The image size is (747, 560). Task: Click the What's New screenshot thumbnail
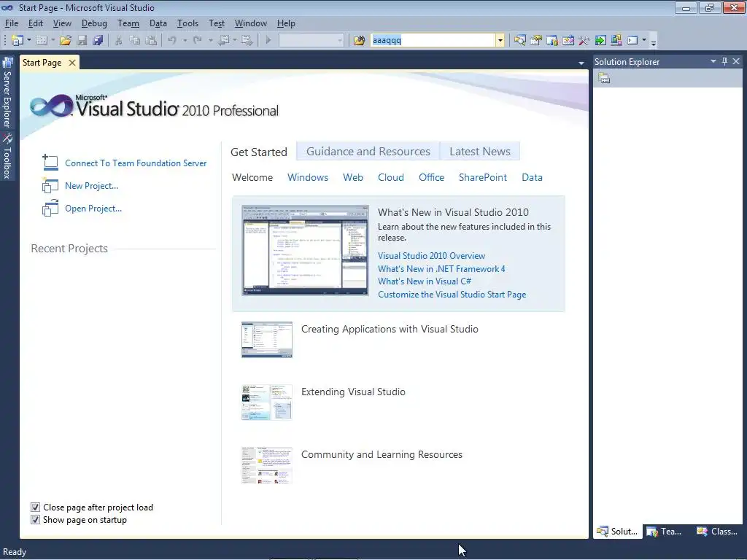(305, 251)
